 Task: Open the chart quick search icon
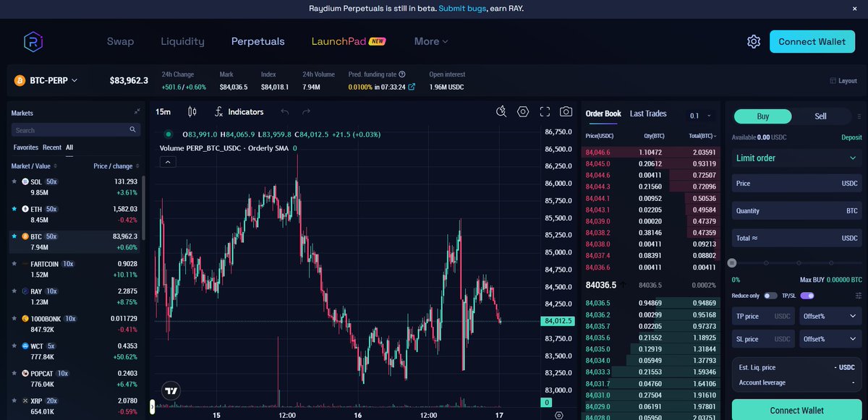pyautogui.click(x=501, y=111)
